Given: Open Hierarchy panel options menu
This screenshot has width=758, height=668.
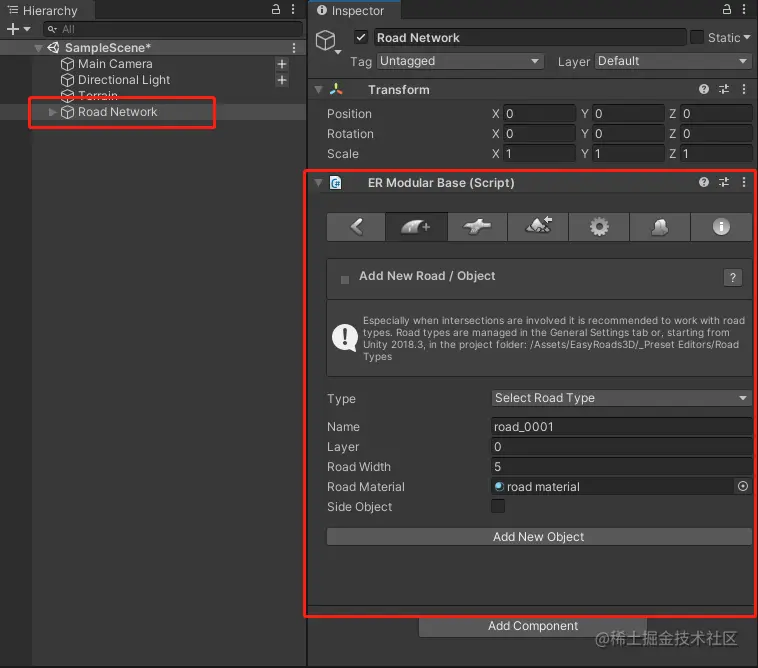Looking at the screenshot, I should pos(293,9).
